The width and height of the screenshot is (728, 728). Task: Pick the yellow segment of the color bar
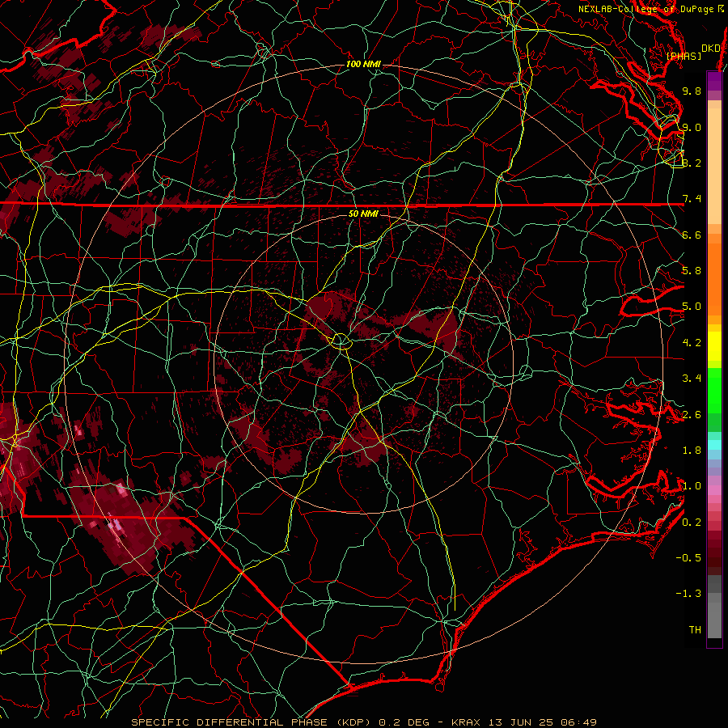714,346
